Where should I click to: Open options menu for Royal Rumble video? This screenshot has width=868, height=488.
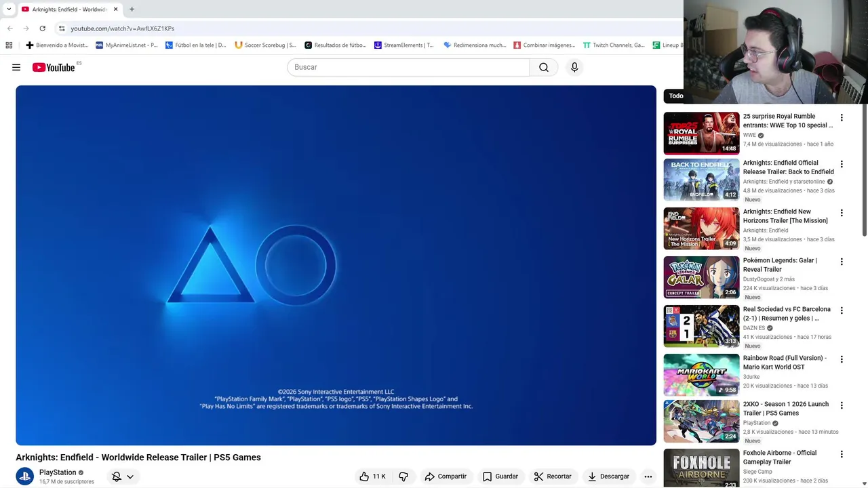point(842,118)
